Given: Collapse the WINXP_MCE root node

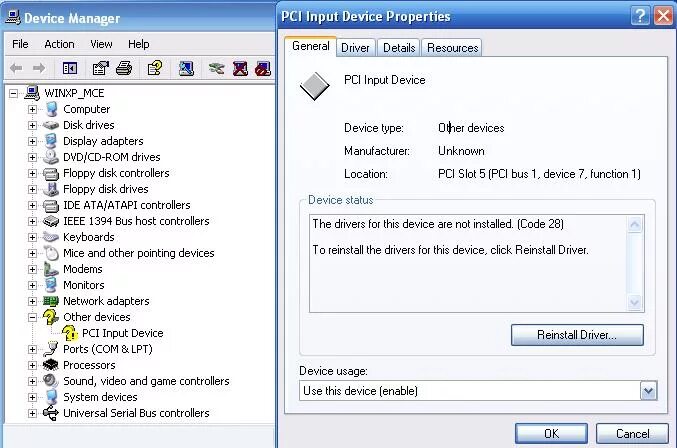Looking at the screenshot, I should [13, 93].
